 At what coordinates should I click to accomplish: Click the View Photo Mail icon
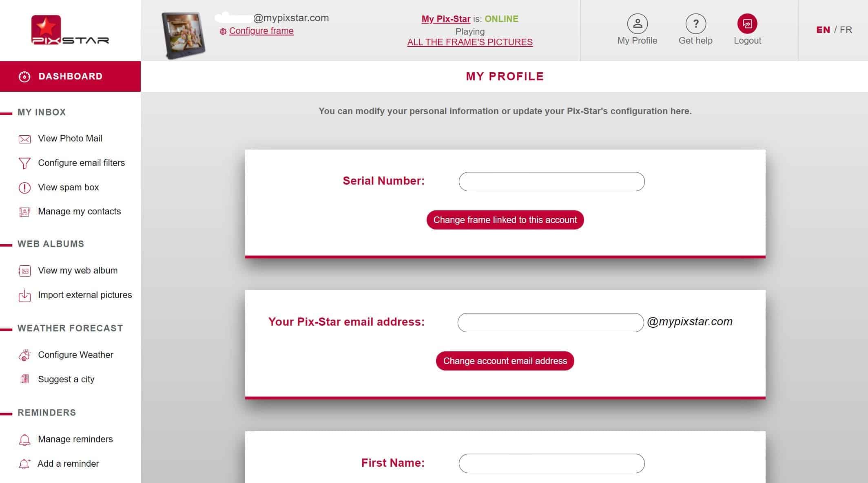point(24,138)
